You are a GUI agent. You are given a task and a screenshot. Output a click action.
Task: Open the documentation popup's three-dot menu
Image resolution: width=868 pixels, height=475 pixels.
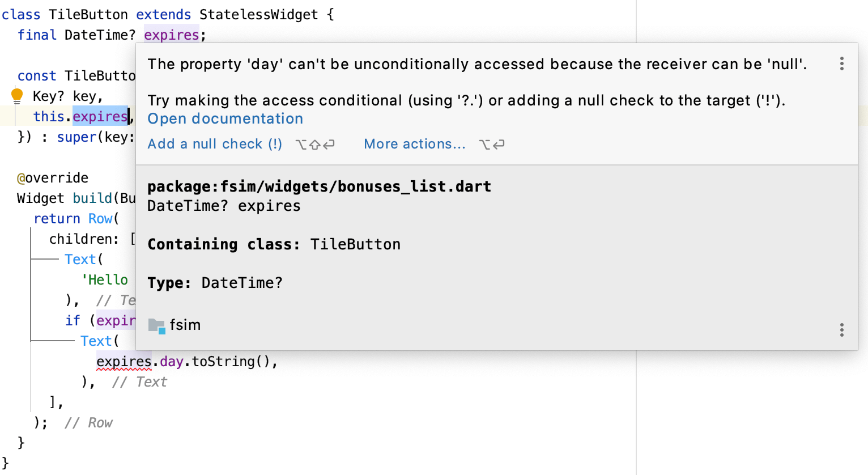pyautogui.click(x=841, y=330)
